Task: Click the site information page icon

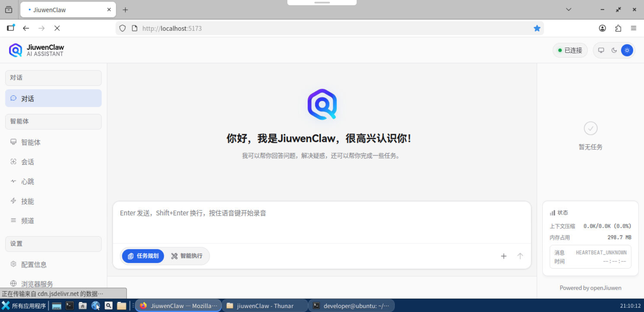Action: click(135, 28)
